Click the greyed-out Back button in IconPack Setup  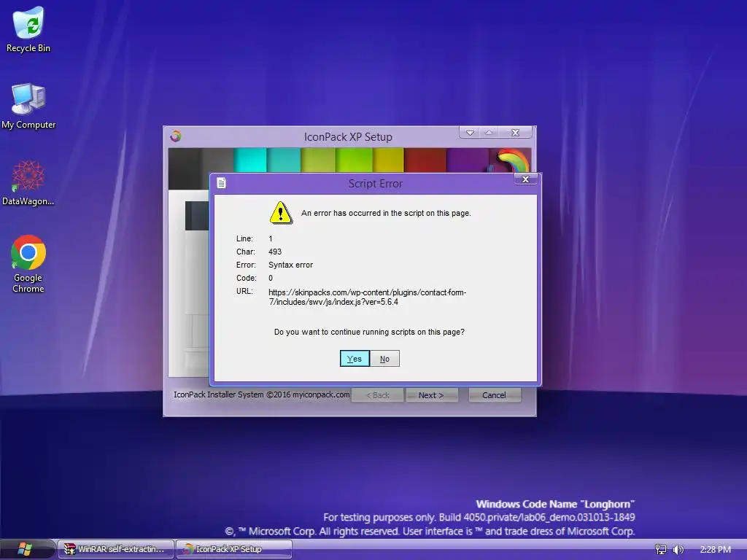point(377,395)
